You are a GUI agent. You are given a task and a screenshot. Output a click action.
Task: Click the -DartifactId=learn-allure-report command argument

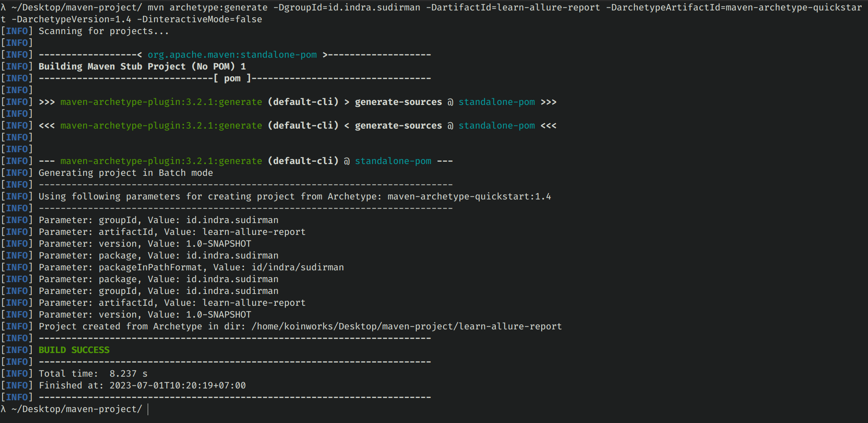[513, 7]
